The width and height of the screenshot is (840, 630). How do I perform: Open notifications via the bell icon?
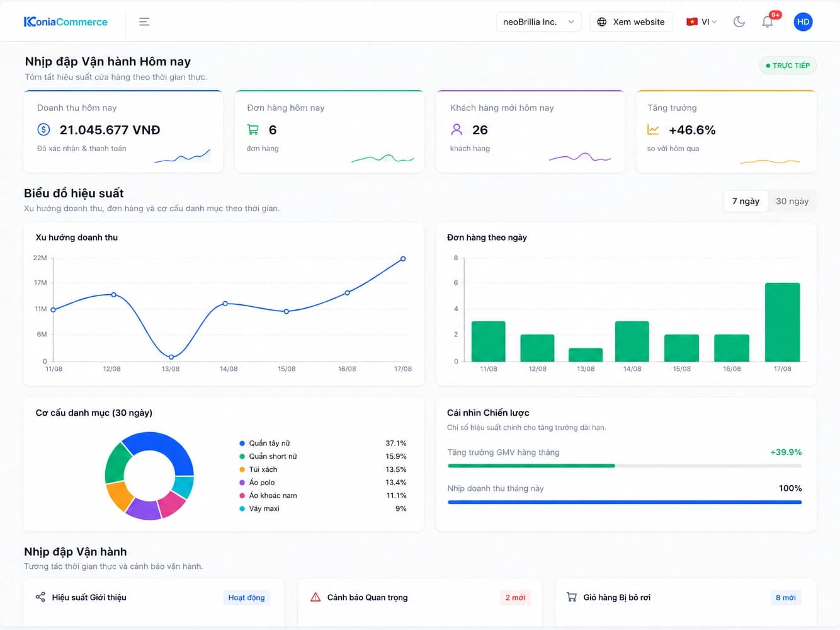click(767, 22)
